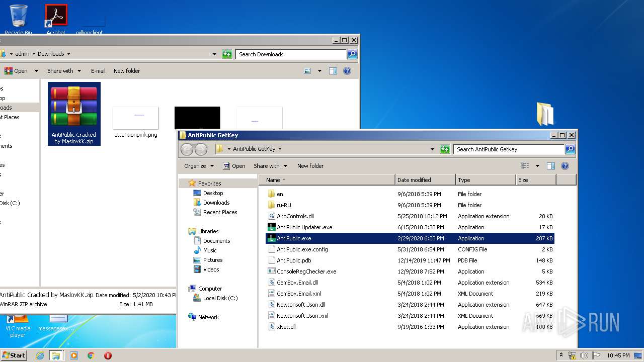Image resolution: width=644 pixels, height=362 pixels.
Task: Select the ru-RU folder
Action: click(410, 205)
